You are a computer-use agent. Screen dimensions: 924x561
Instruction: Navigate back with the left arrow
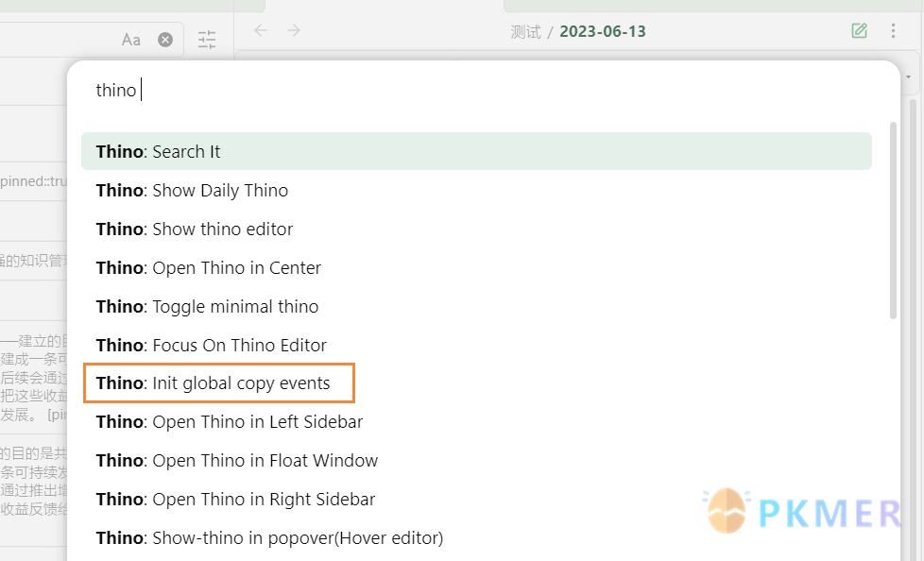(x=261, y=30)
